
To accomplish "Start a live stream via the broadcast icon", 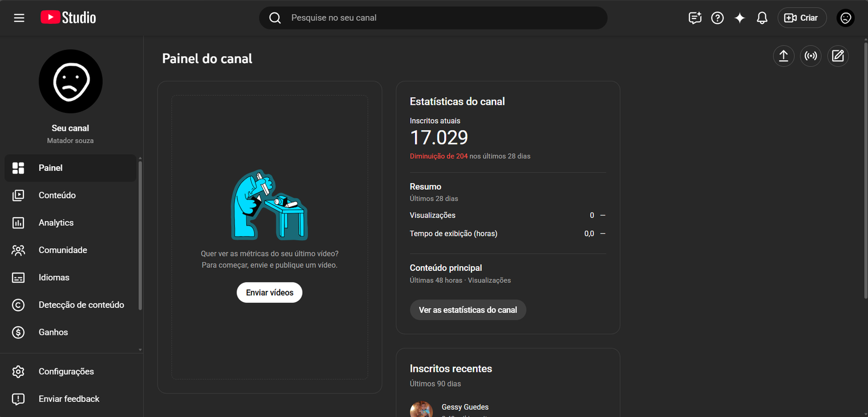I will [x=810, y=56].
